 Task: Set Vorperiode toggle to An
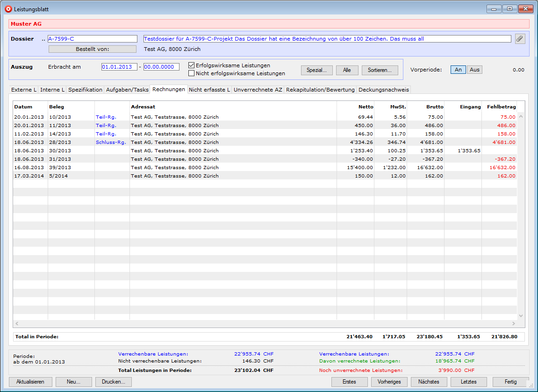point(458,70)
